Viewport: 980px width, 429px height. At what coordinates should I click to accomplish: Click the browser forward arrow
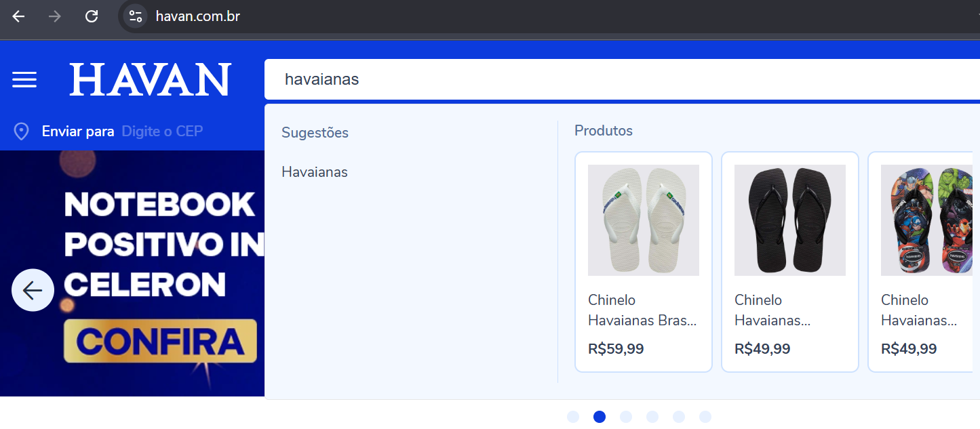55,16
